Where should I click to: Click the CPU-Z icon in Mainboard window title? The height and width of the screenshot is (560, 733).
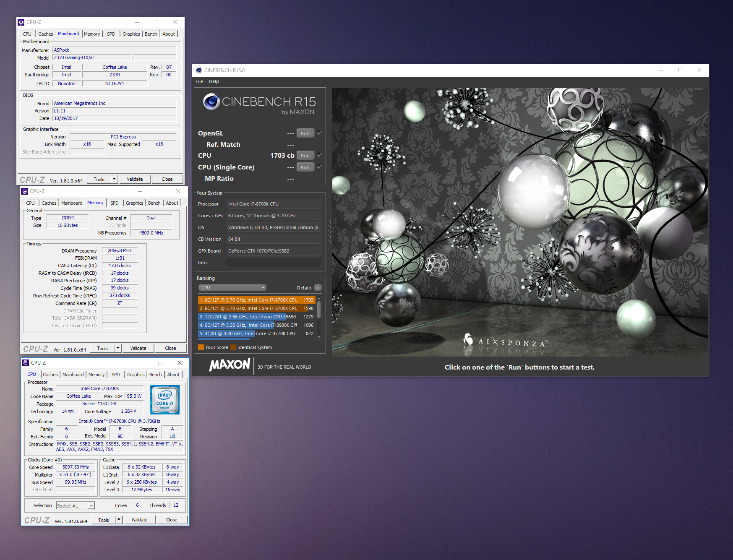pyautogui.click(x=21, y=22)
